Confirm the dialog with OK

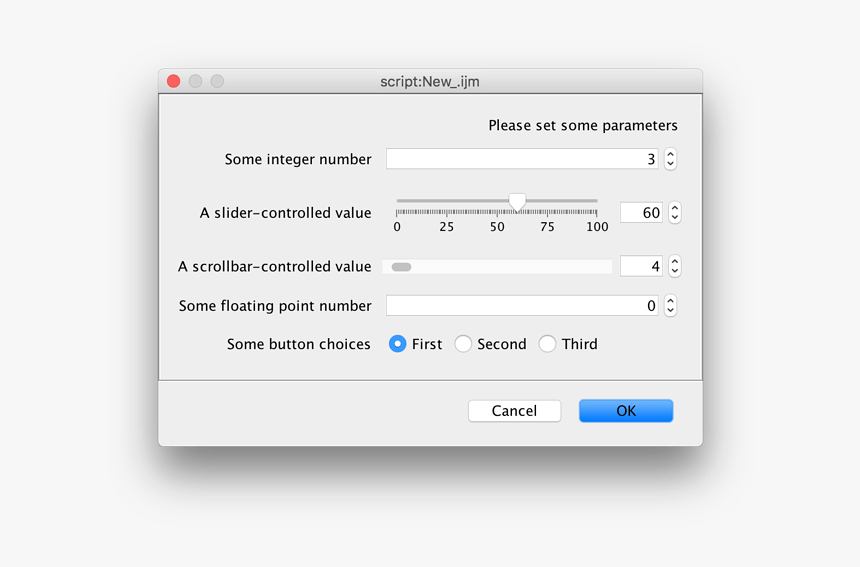tap(626, 411)
